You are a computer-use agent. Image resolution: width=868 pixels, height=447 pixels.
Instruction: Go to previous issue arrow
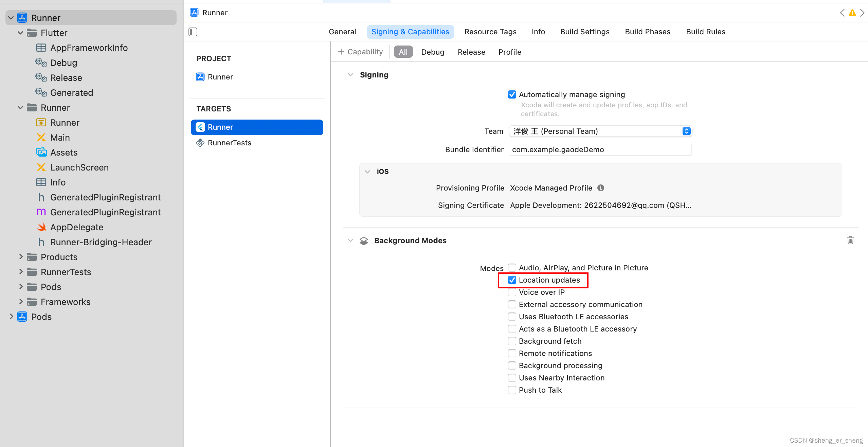[x=843, y=13]
